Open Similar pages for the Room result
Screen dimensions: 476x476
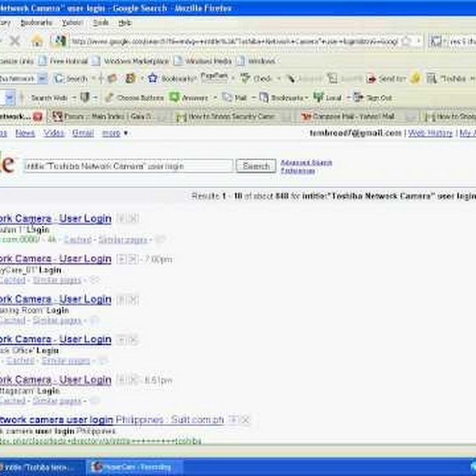tap(57, 321)
